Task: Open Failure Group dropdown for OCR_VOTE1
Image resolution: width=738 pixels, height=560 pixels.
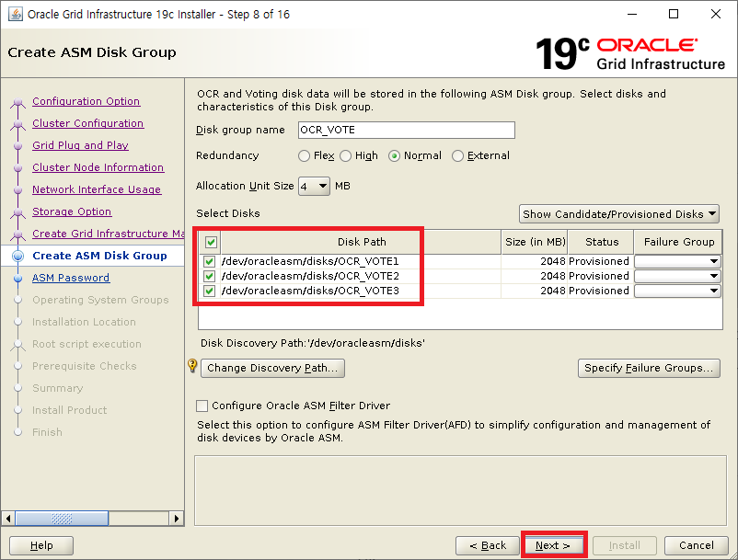Action: pos(677,261)
